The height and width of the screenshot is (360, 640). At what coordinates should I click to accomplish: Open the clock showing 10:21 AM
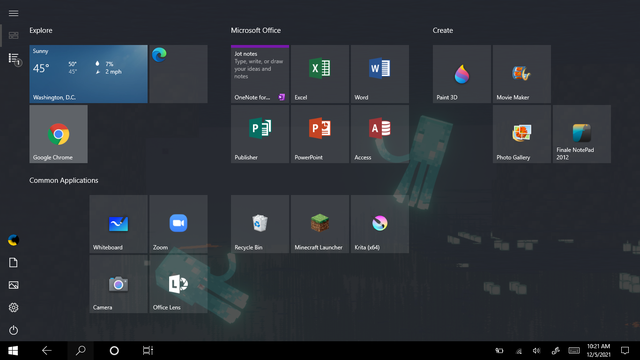(598, 351)
